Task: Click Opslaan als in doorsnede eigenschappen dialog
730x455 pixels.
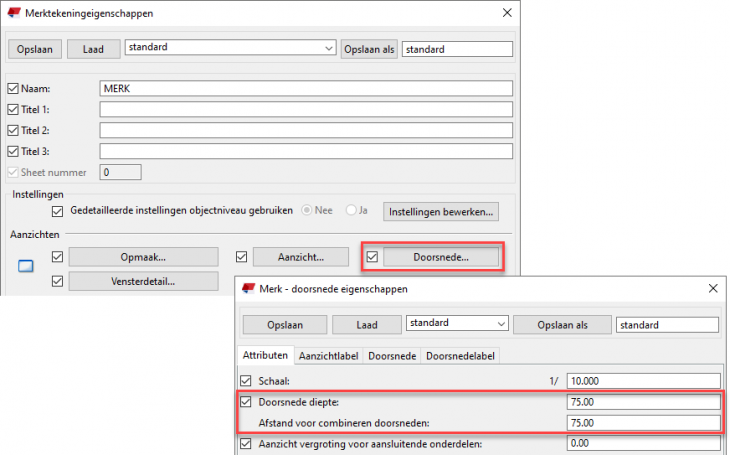Action: (562, 325)
